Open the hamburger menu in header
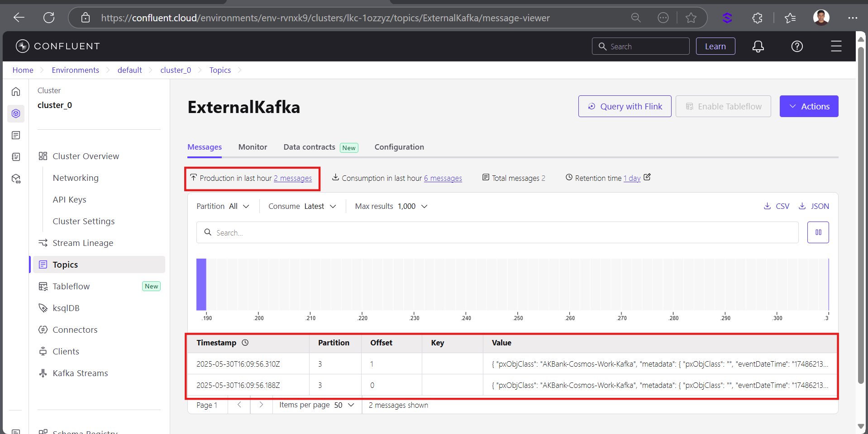 point(836,46)
